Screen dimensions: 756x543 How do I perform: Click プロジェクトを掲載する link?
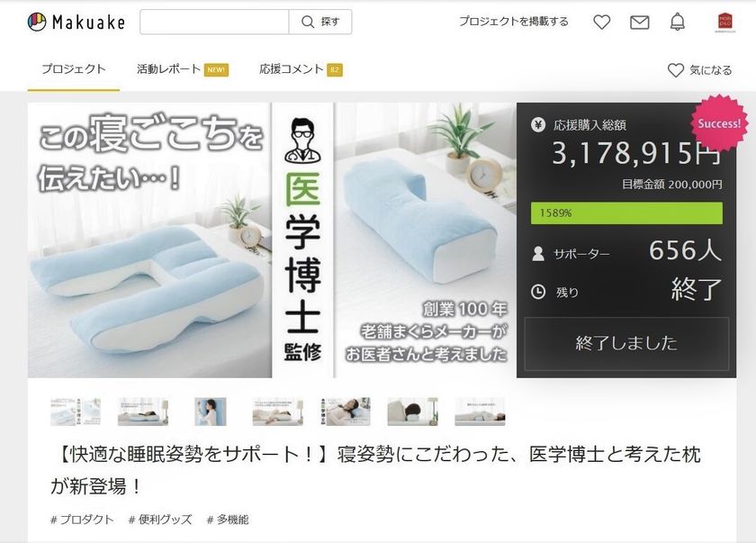tap(514, 22)
